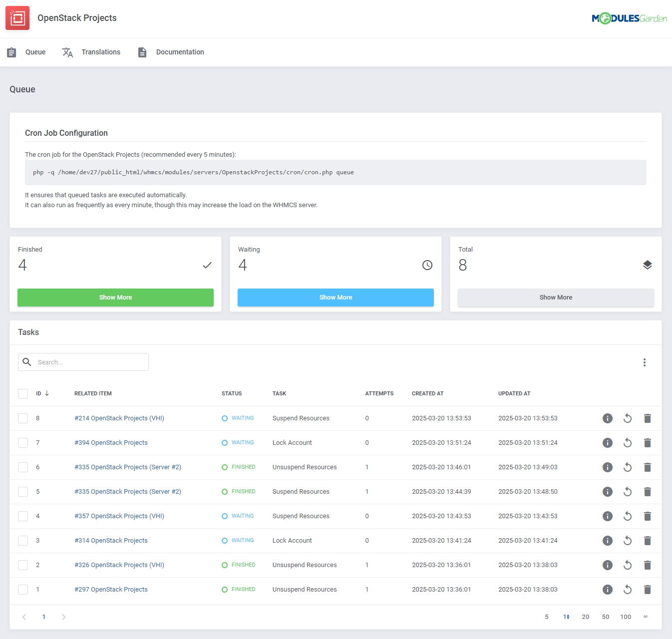Show 20 tasks per page
The height and width of the screenshot is (639, 672).
(586, 617)
